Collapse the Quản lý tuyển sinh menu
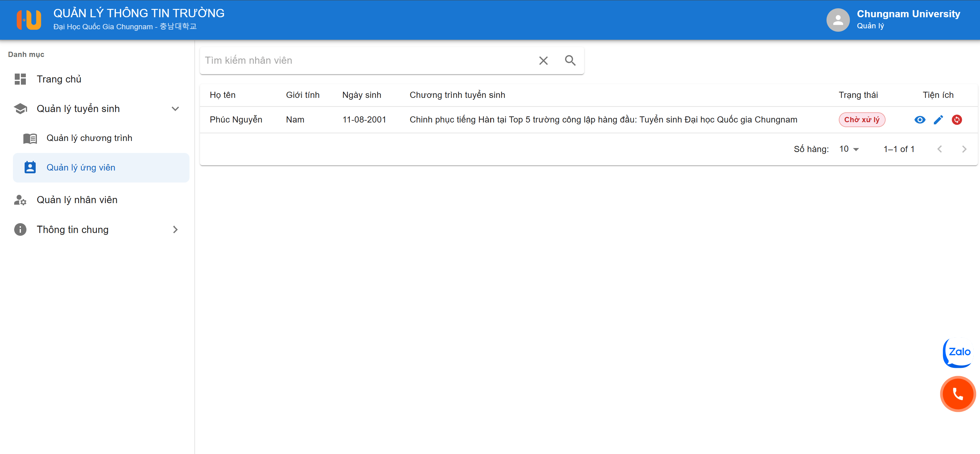The width and height of the screenshot is (980, 454). pos(175,109)
